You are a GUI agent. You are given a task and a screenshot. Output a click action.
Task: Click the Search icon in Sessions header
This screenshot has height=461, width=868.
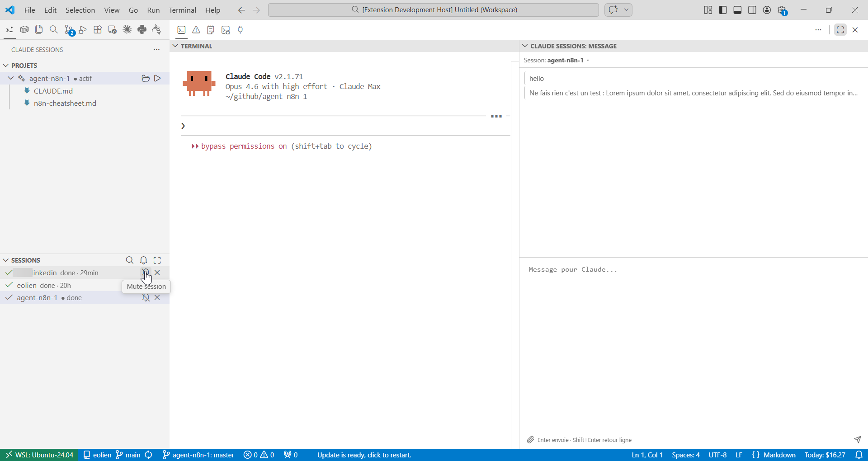pos(130,260)
